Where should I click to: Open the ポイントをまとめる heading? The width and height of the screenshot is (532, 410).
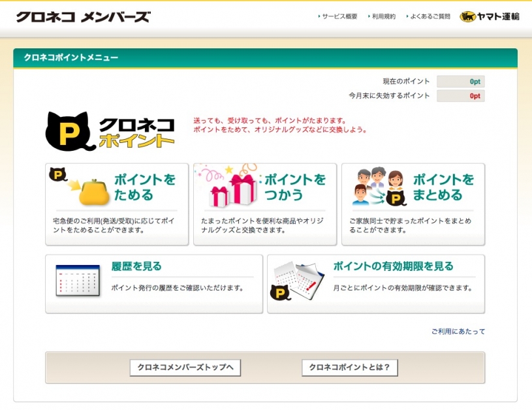tap(443, 187)
